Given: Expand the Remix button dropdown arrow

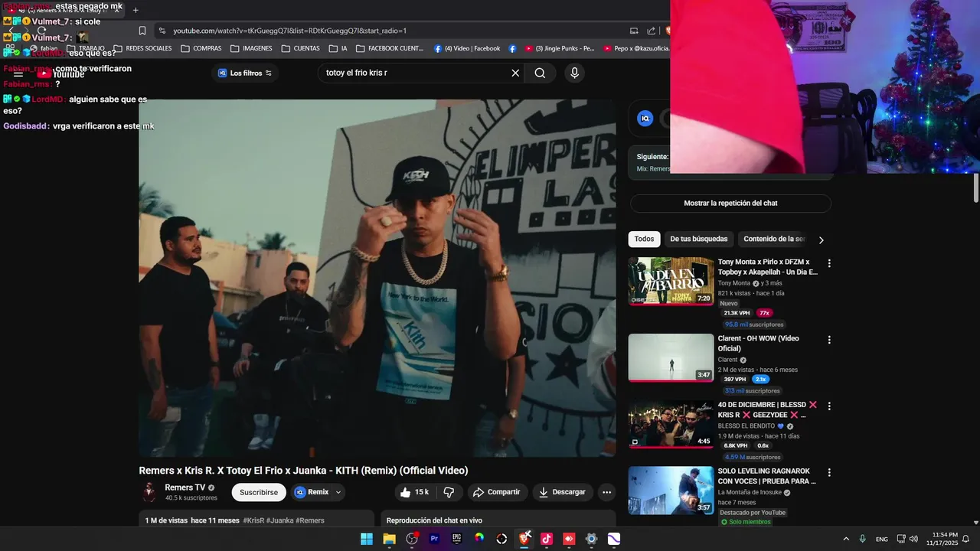Looking at the screenshot, I should 338,492.
